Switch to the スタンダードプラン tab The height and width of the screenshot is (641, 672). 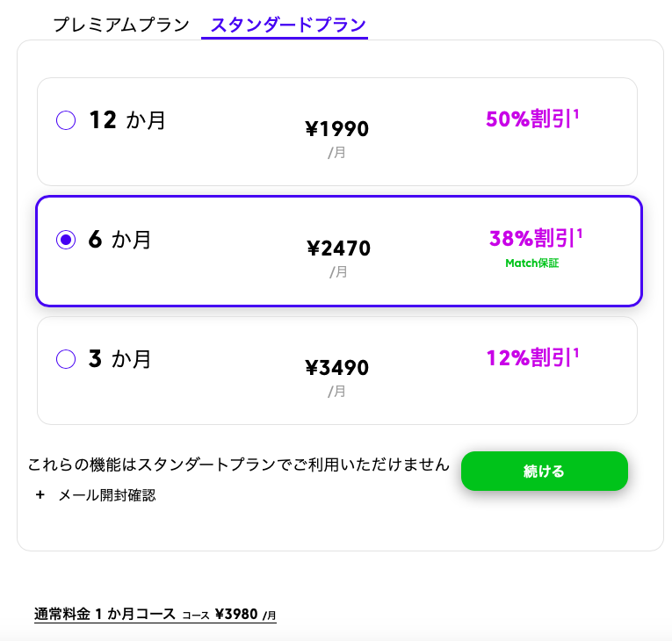(x=288, y=25)
